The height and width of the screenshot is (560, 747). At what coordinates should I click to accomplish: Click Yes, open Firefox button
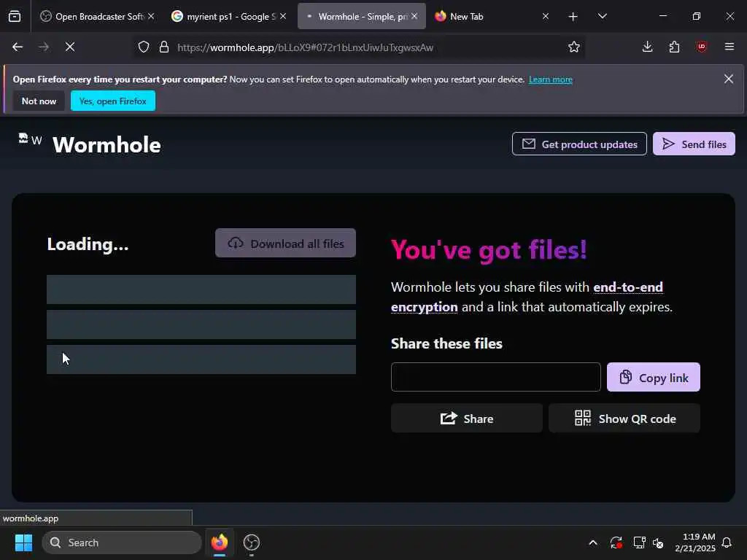pos(113,101)
